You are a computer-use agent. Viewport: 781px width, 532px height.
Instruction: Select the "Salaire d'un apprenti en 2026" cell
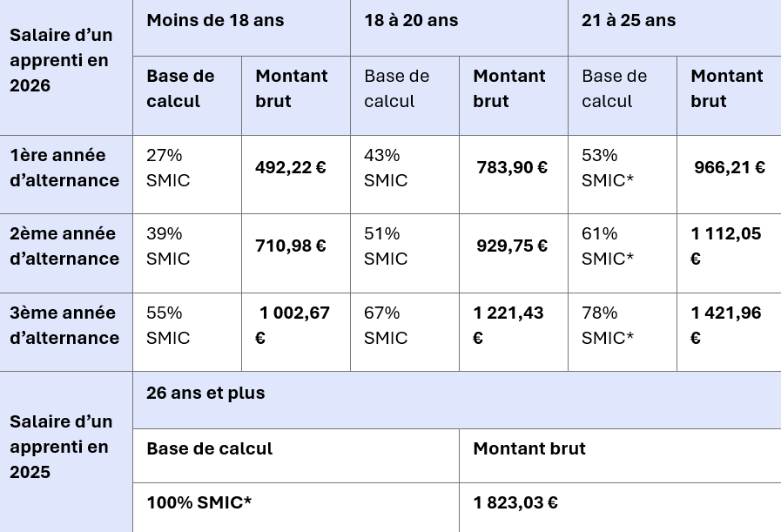pyautogui.click(x=61, y=61)
